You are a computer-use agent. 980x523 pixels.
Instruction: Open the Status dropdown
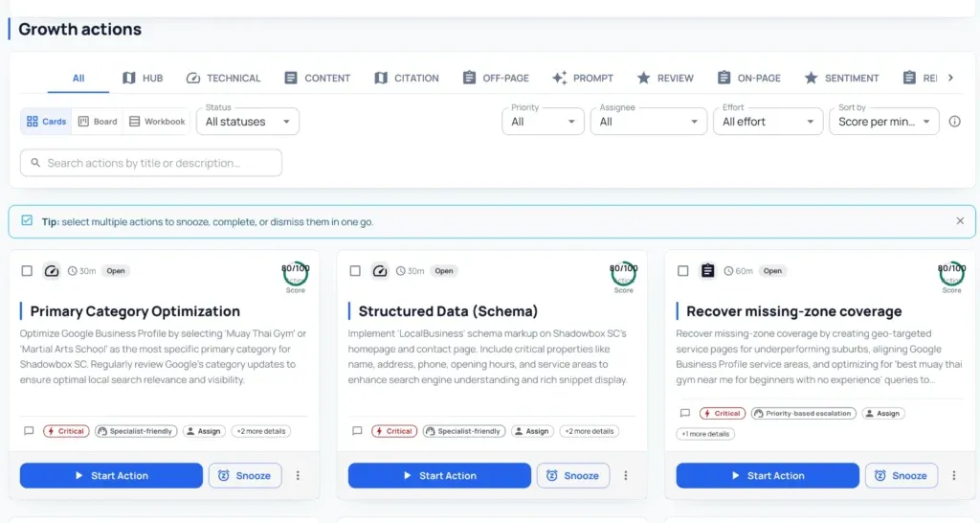[x=248, y=122]
